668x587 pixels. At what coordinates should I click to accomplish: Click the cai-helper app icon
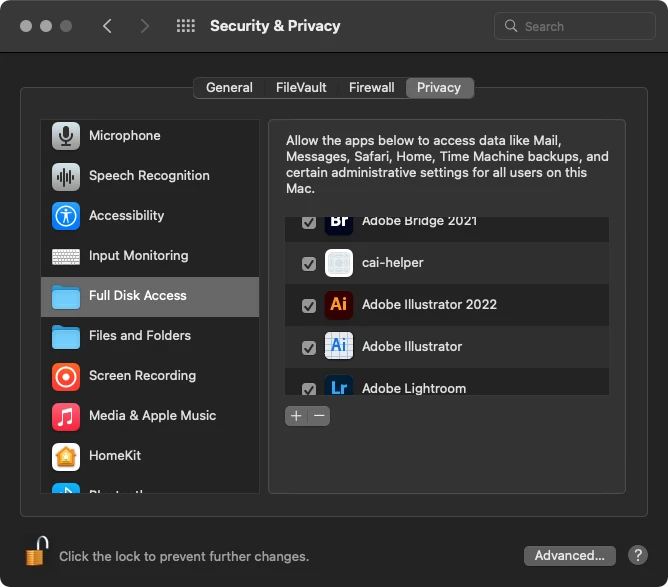pyautogui.click(x=339, y=263)
